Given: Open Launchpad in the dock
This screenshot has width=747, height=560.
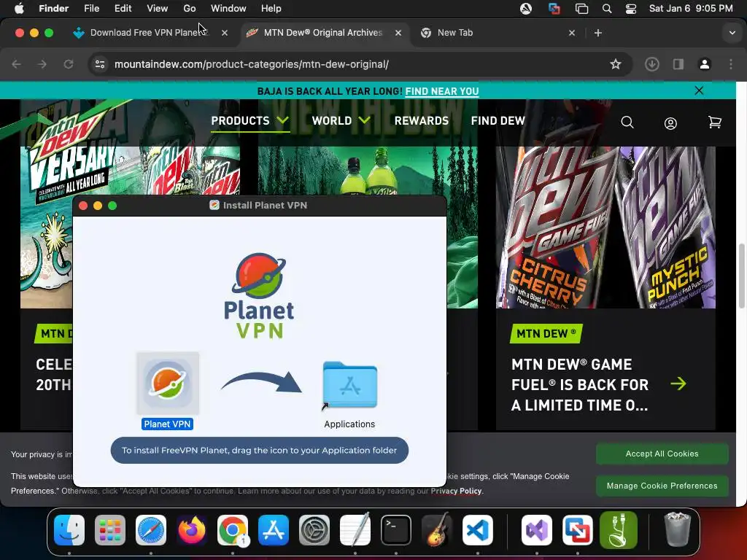Looking at the screenshot, I should 110,530.
